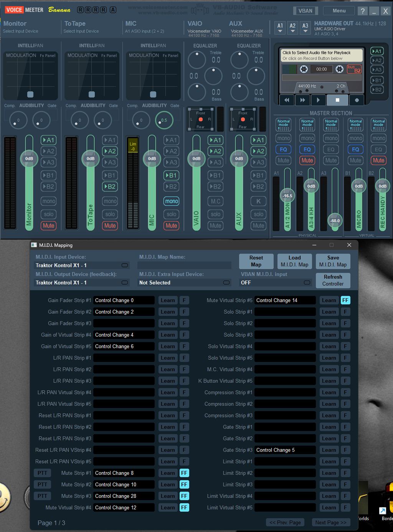Unmute the A2 master bus
Viewport: 393px width, 532px height.
307,160
